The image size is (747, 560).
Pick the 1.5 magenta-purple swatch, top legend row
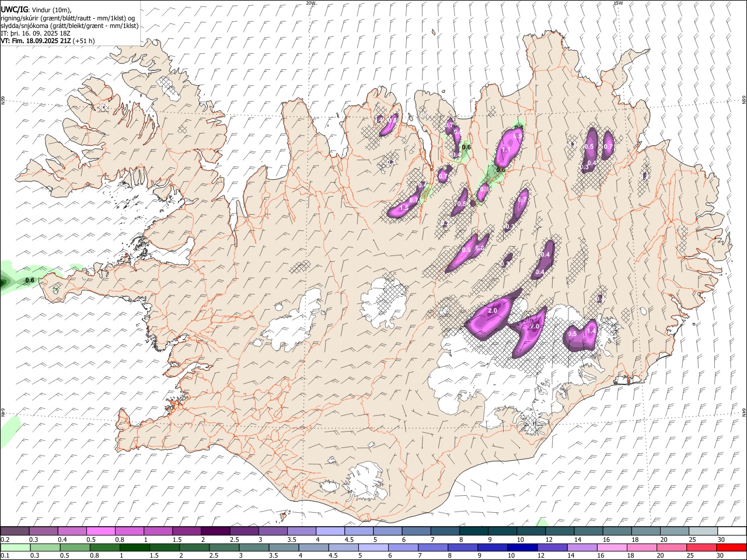(187, 531)
